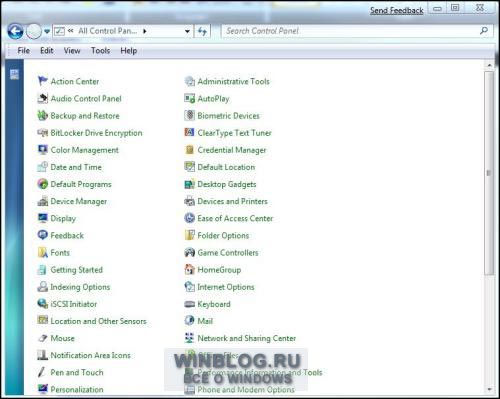This screenshot has width=500, height=399.
Task: Open the Internet Options icon
Action: tap(190, 287)
